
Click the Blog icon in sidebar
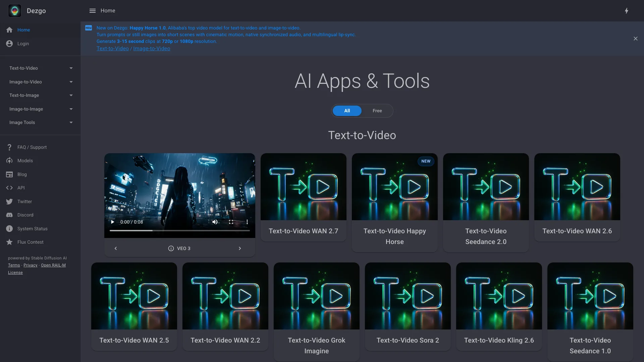click(9, 174)
